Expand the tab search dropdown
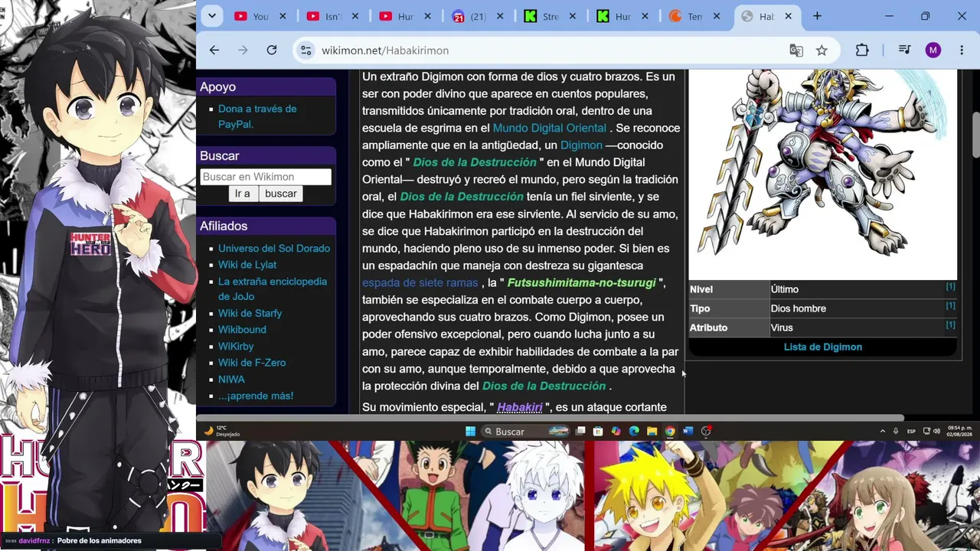The height and width of the screenshot is (551, 980). 211,16
